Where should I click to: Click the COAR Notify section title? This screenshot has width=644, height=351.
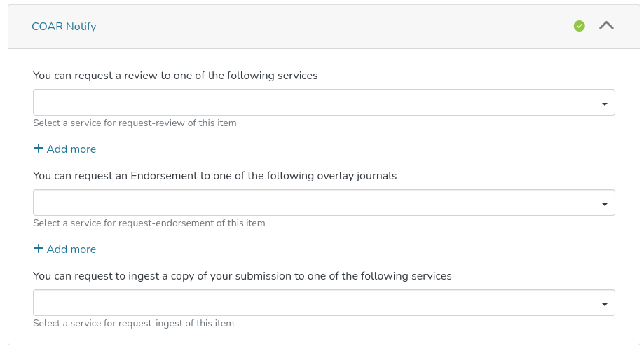64,27
